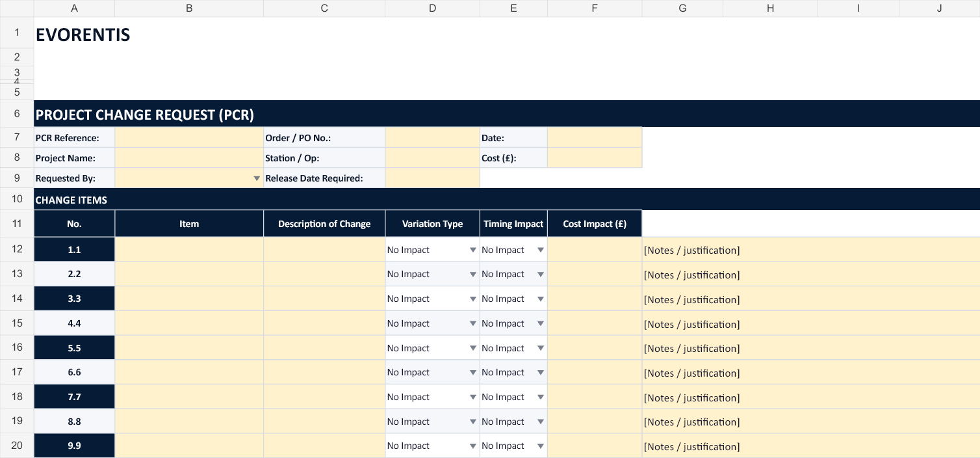
Task: Select row 11 header
Action: point(17,224)
